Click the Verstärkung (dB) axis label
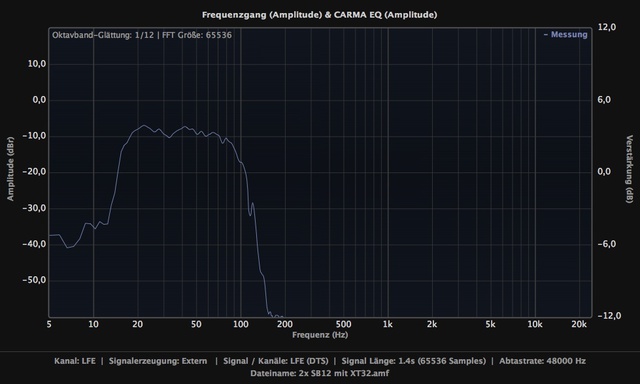This screenshot has width=640, height=384. click(629, 169)
